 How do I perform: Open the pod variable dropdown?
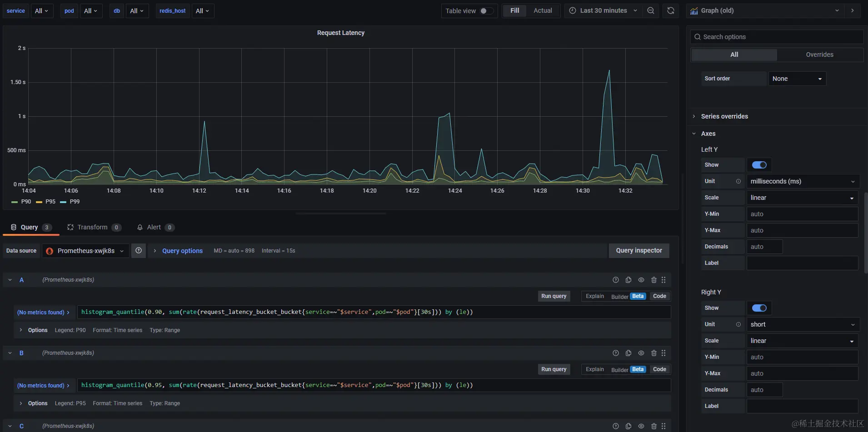(90, 11)
